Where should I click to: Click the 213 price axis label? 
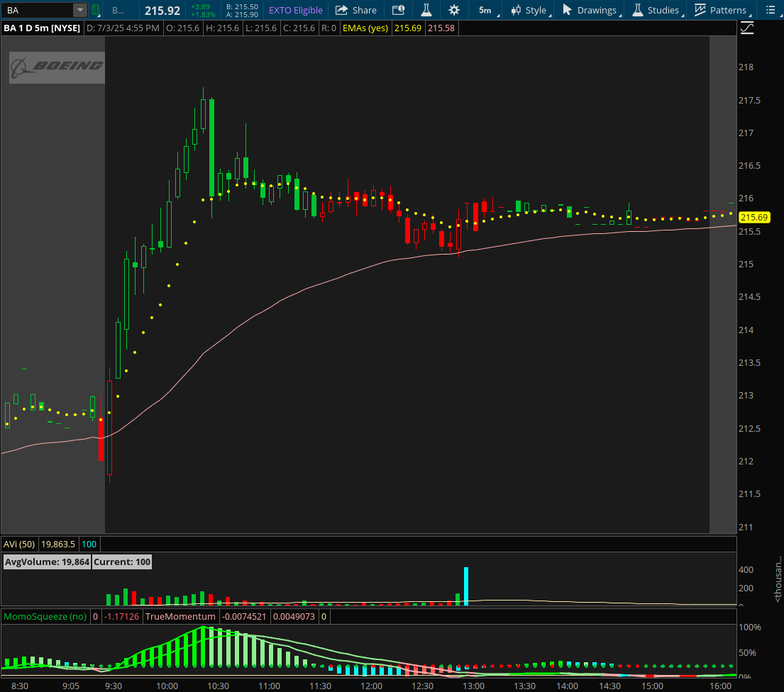(746, 396)
